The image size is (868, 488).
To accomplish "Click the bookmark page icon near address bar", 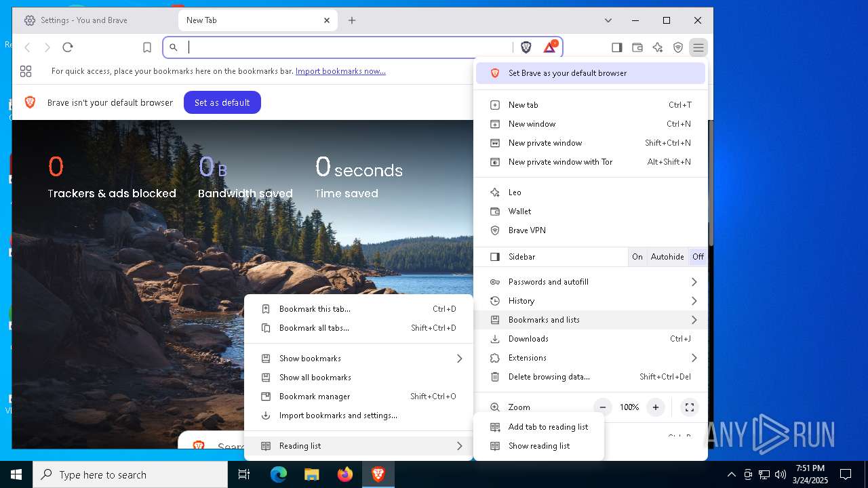I will click(146, 47).
